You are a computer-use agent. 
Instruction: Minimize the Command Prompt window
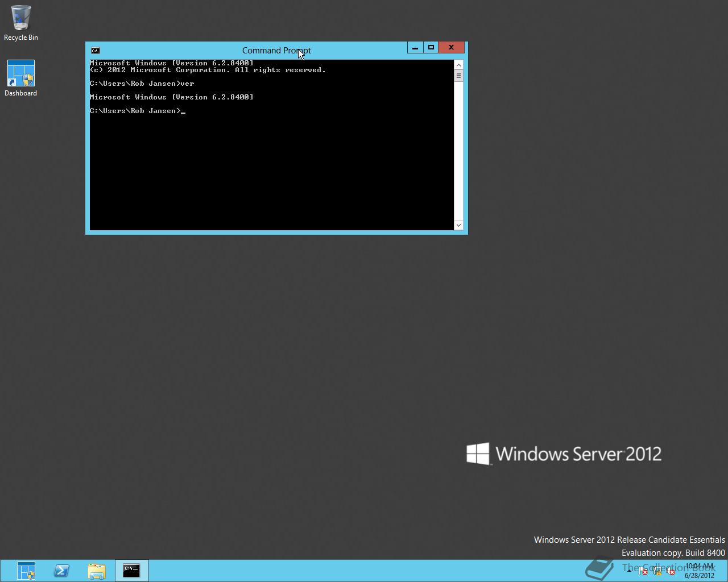point(415,48)
